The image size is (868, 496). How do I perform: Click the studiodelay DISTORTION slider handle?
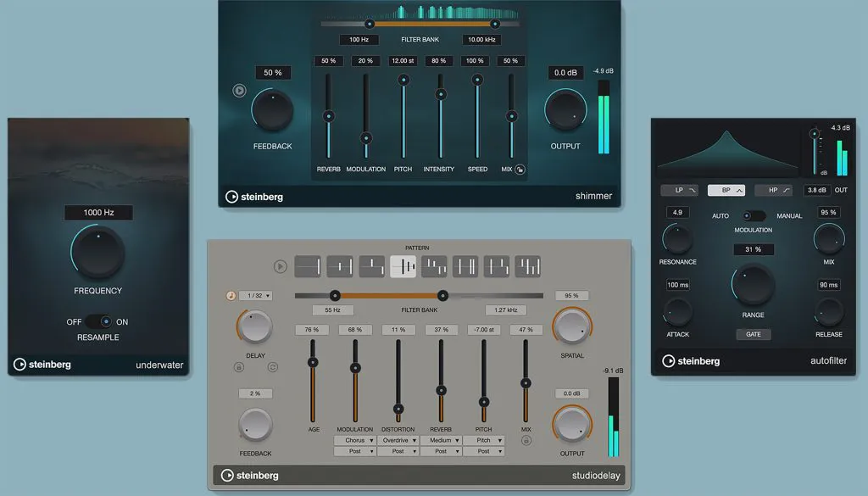pyautogui.click(x=398, y=409)
